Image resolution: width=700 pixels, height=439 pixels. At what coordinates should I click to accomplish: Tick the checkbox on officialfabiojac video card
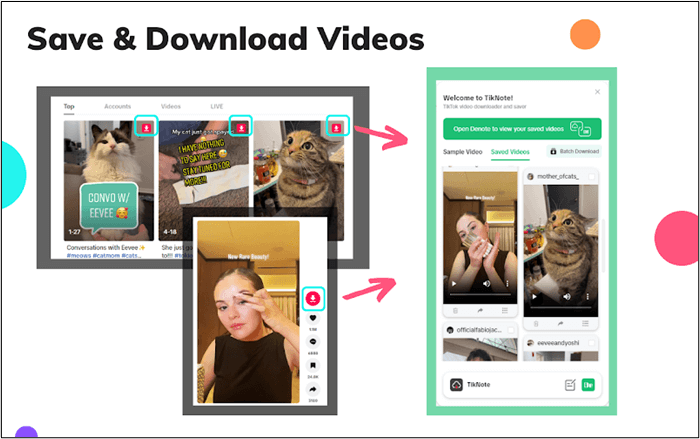click(x=512, y=329)
